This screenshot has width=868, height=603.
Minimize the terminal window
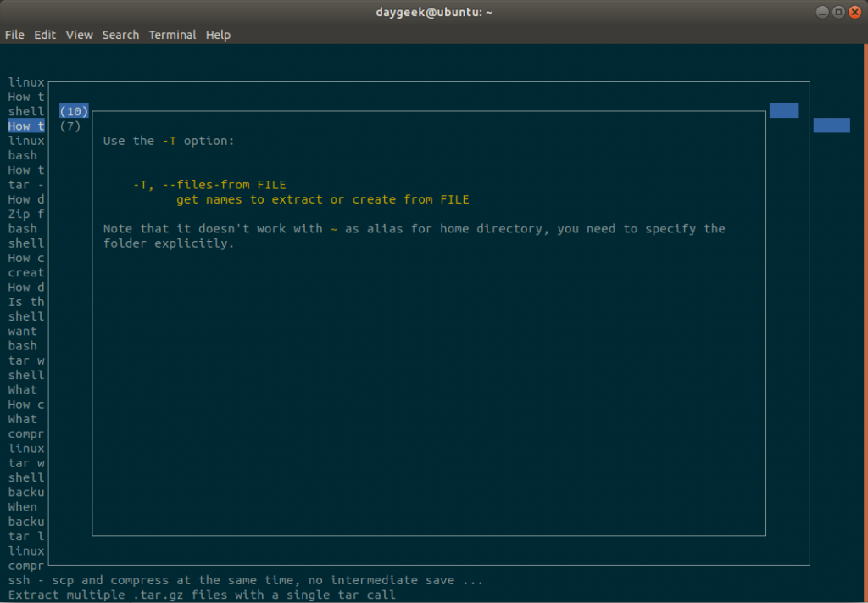point(821,12)
